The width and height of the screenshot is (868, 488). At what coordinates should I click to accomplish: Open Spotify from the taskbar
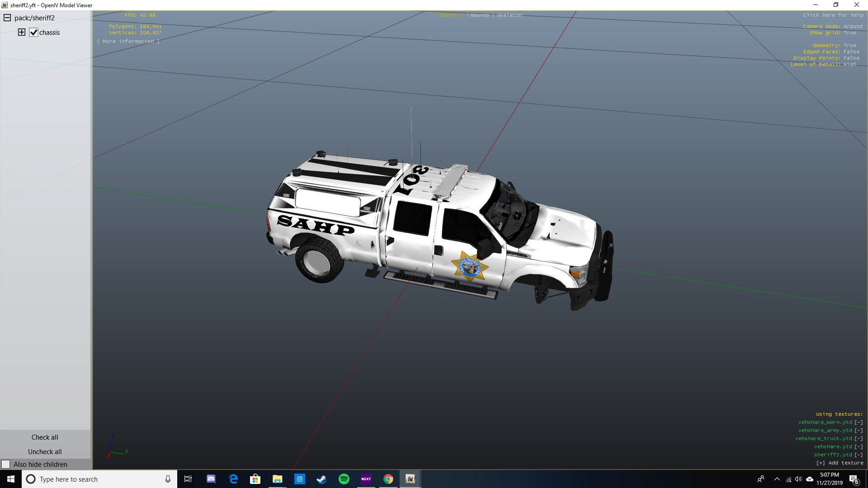tap(344, 479)
